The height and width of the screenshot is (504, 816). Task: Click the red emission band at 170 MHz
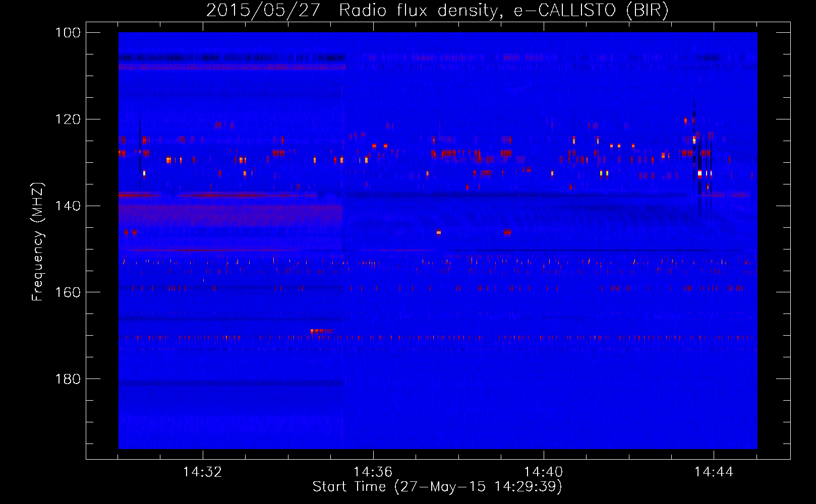(x=438, y=338)
